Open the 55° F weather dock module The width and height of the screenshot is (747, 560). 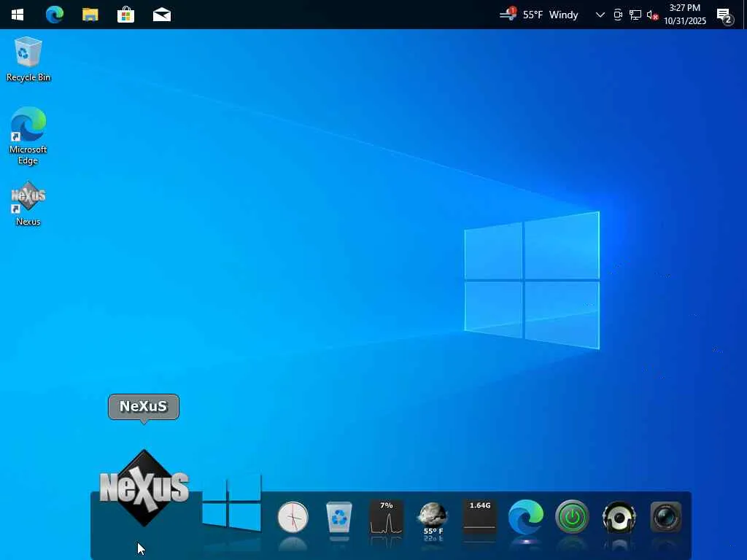(x=433, y=518)
